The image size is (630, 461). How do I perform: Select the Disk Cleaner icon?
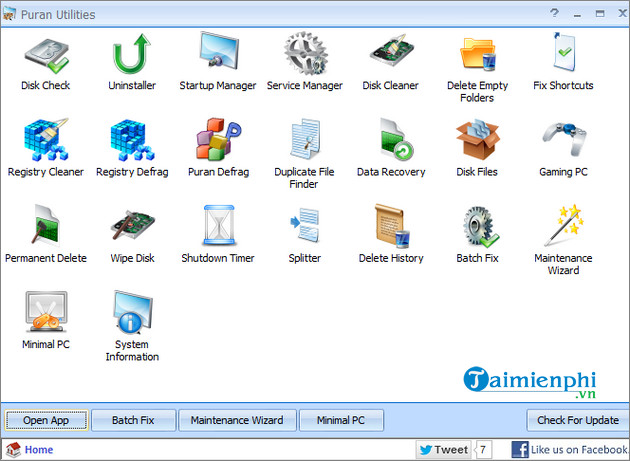pos(392,51)
